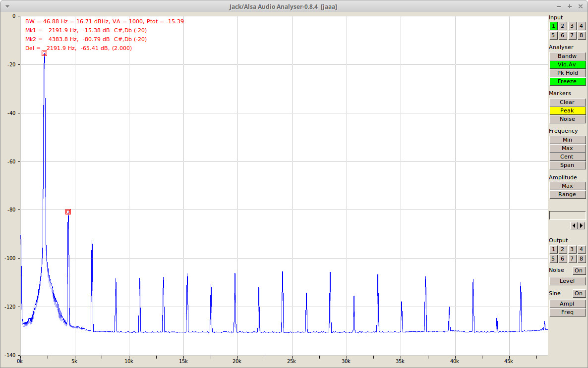Select Input channel 1
This screenshot has width=588, height=368.
coord(553,26)
